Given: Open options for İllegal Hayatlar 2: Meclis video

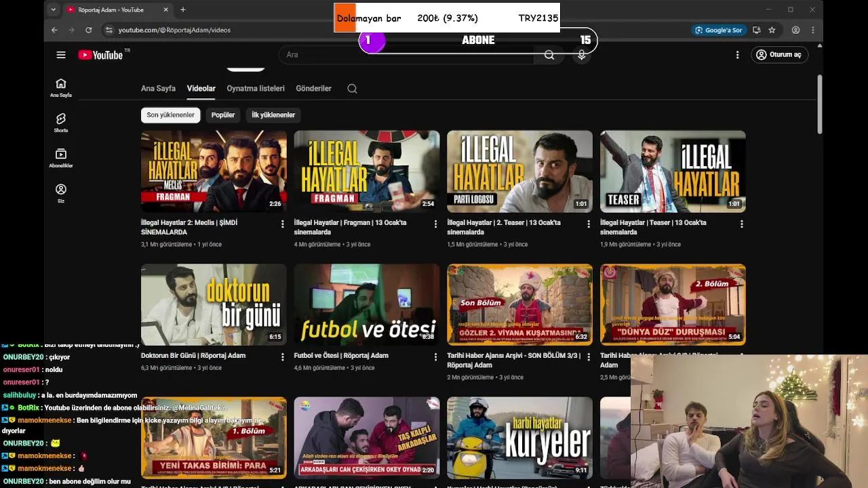Looking at the screenshot, I should point(283,224).
